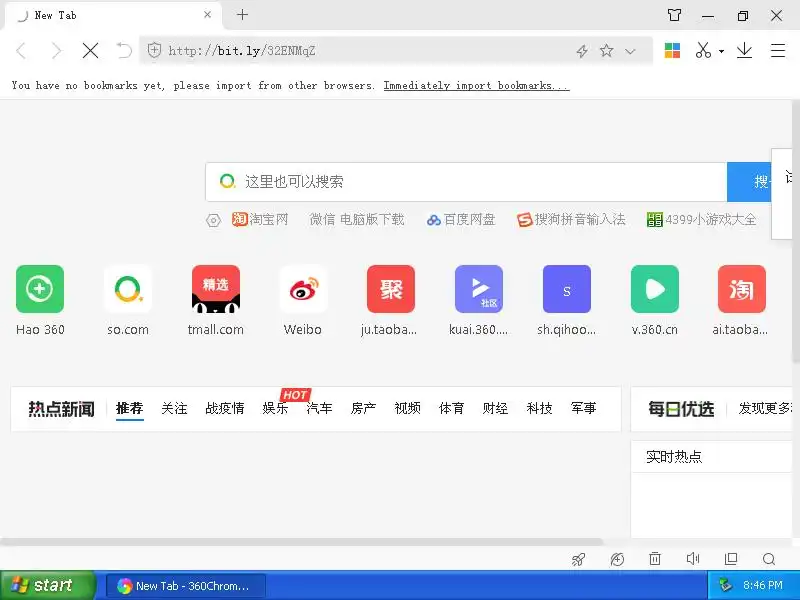
Task: Select the 推荐 news tab
Action: [x=130, y=408]
